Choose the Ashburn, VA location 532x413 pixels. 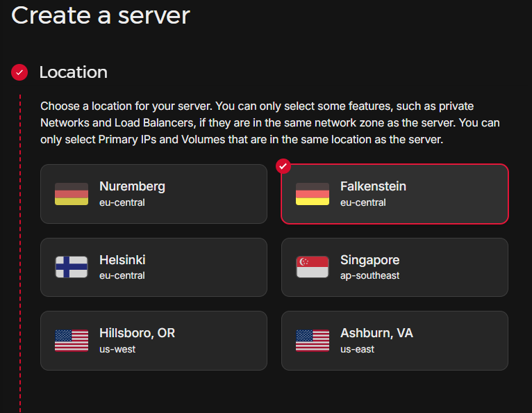click(x=394, y=341)
